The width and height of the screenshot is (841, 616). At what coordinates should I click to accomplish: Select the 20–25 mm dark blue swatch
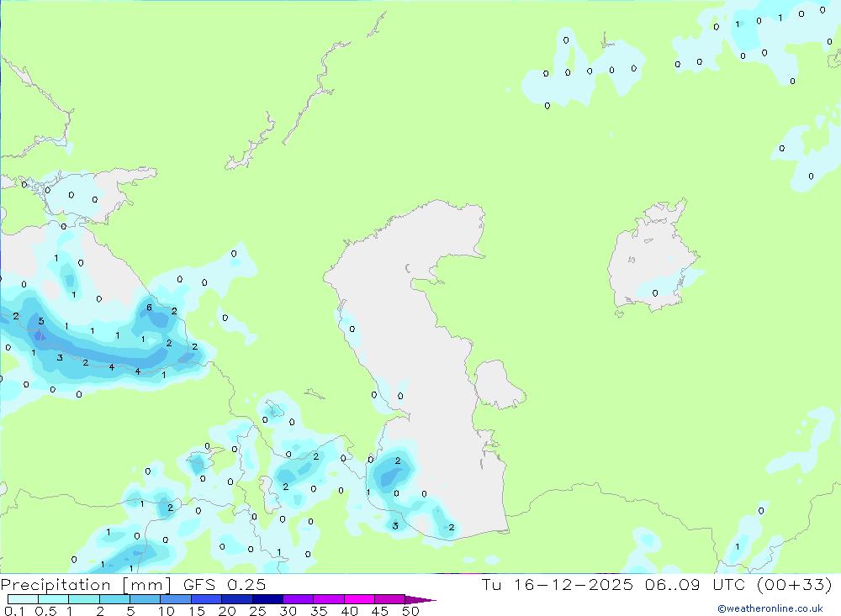coord(237,599)
